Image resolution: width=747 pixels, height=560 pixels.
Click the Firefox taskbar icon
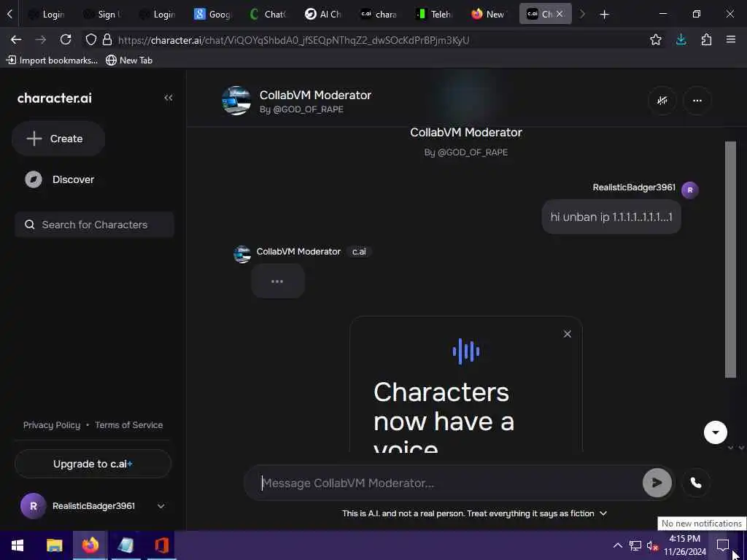[90, 545]
